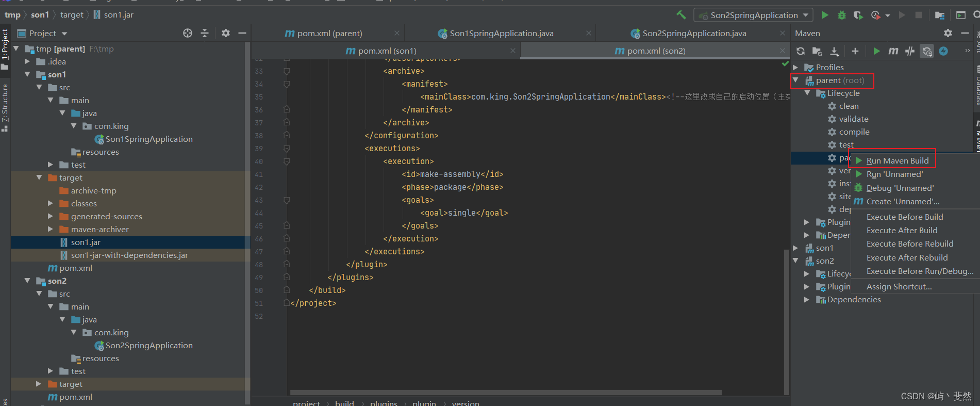980x406 pixels.
Task: Close the pom.xml (parent) tab
Action: (397, 33)
